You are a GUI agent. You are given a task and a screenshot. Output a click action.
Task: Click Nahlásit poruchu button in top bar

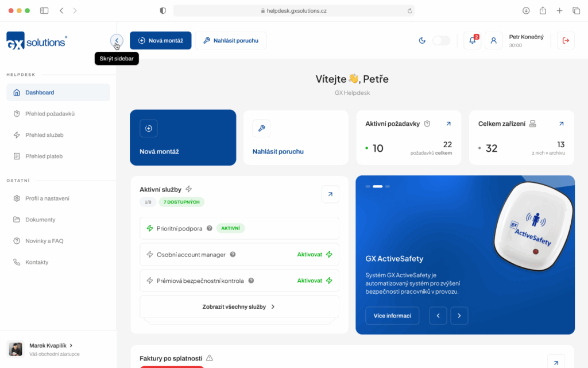click(x=230, y=41)
